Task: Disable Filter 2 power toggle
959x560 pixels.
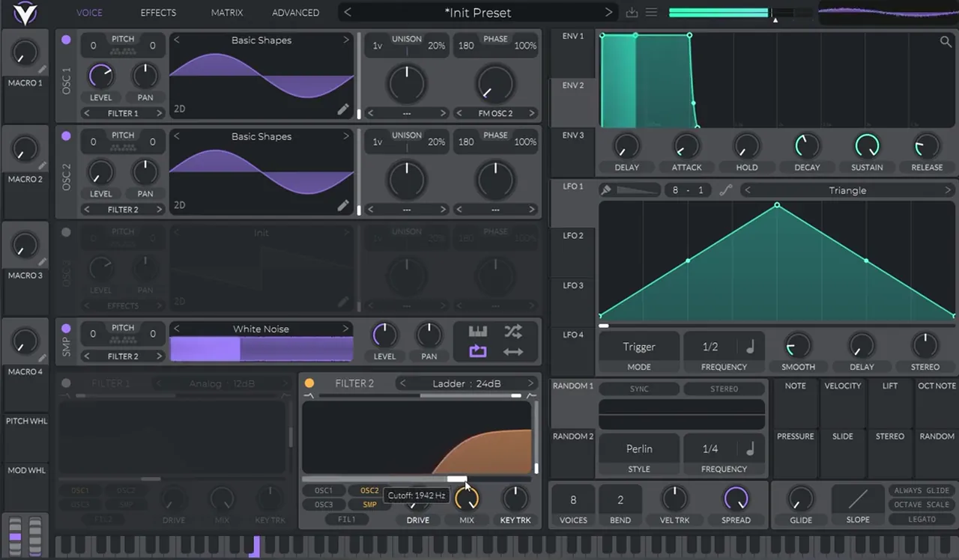Action: coord(309,383)
